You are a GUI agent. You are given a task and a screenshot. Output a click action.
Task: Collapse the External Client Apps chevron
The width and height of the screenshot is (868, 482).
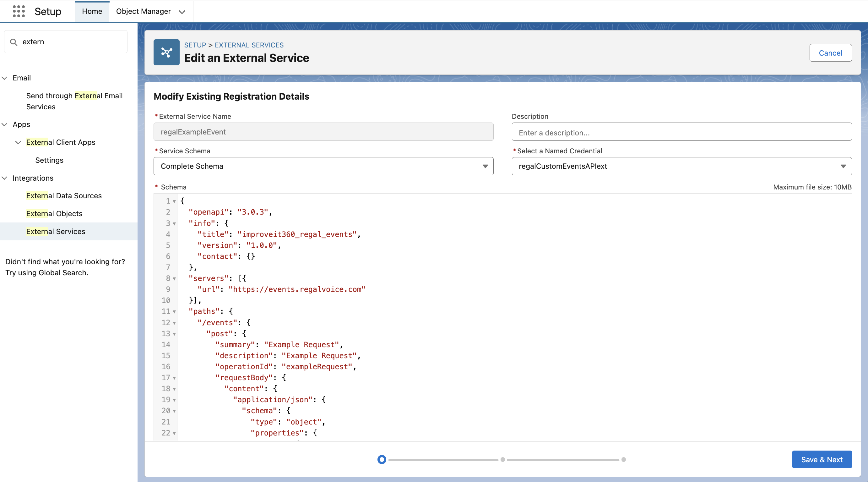coord(18,142)
